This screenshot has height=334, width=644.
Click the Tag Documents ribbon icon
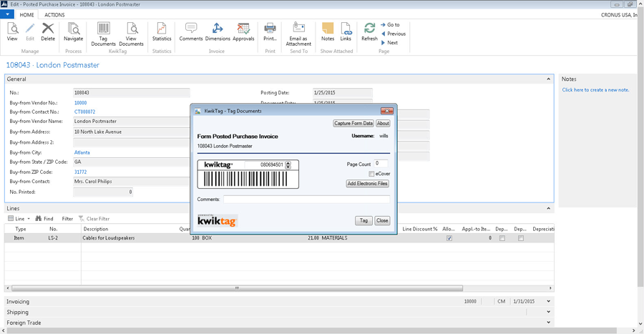pyautogui.click(x=104, y=34)
